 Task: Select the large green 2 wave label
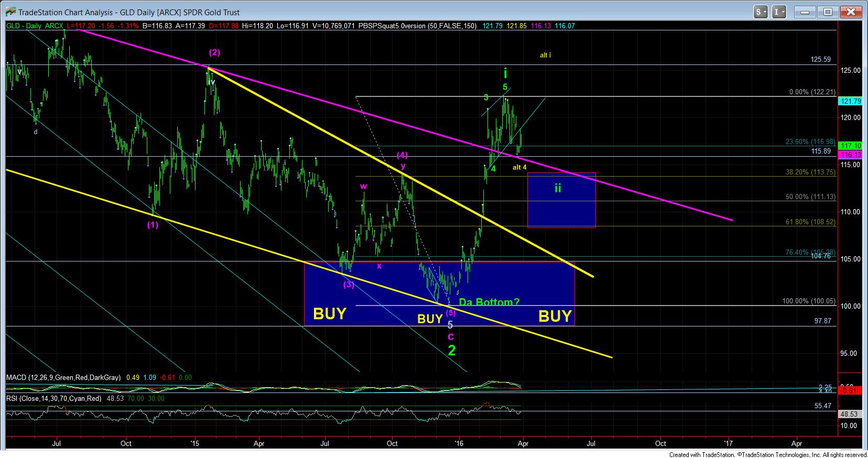tap(451, 350)
